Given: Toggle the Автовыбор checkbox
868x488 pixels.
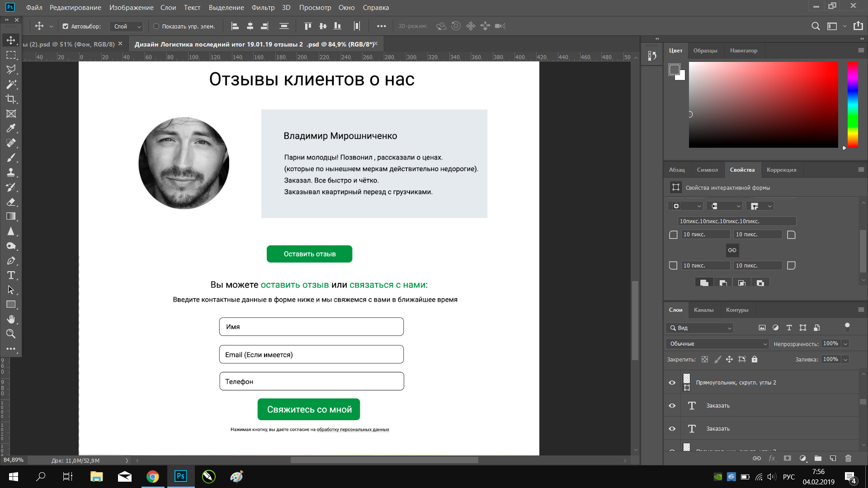Looking at the screenshot, I should coord(66,26).
